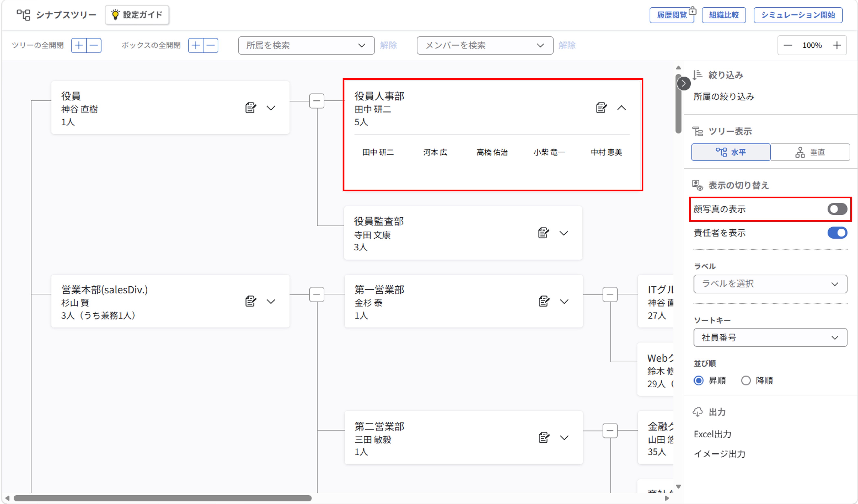858x504 pixels.
Task: Click the 絞り込み filter icon
Action: pyautogui.click(x=698, y=75)
